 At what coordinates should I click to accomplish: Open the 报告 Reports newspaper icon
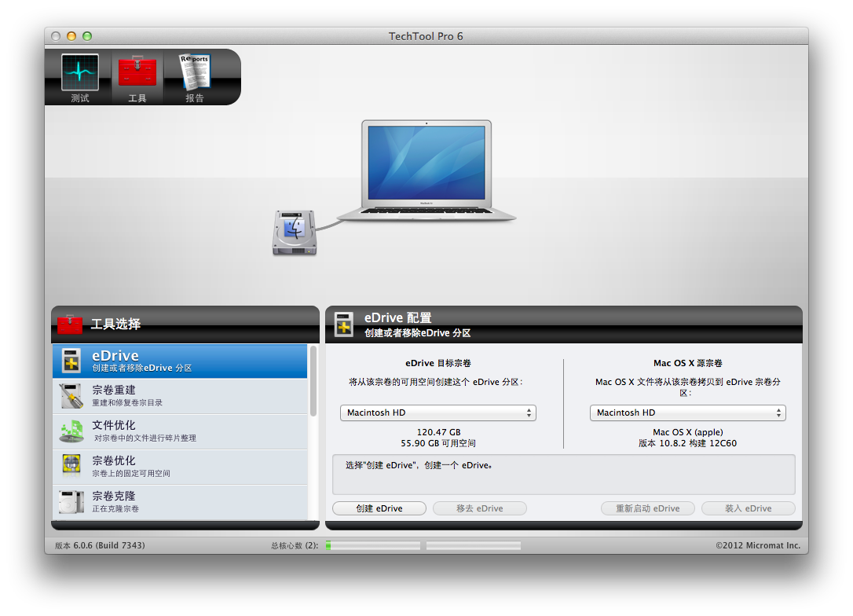195,71
